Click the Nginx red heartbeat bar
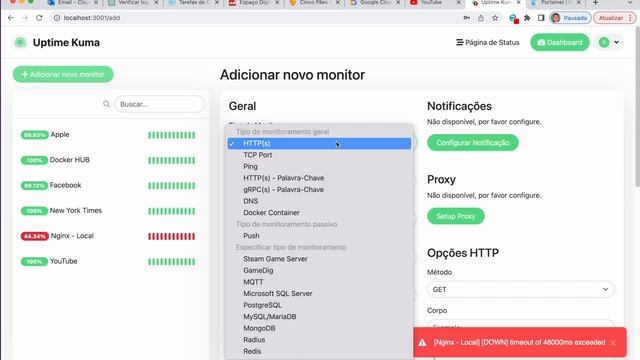The width and height of the screenshot is (640, 360). [171, 236]
